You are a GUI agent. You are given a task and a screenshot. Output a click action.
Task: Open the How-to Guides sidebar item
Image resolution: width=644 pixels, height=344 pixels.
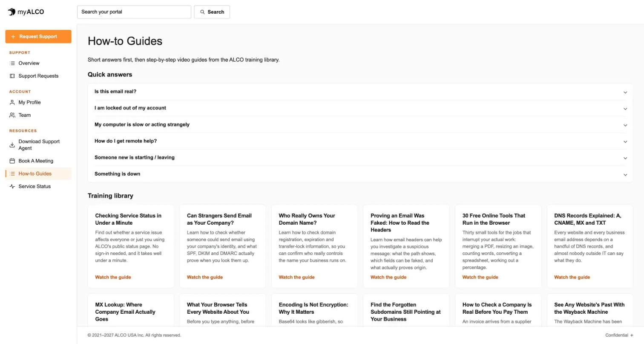tap(38, 173)
